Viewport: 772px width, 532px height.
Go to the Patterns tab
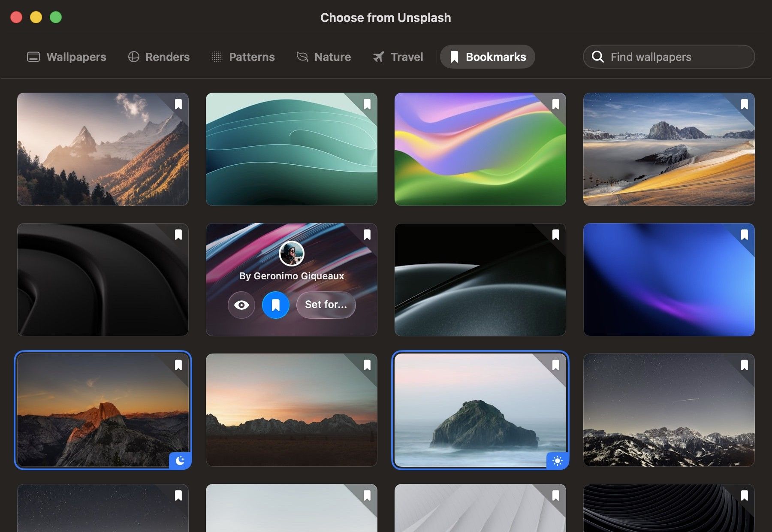click(243, 57)
